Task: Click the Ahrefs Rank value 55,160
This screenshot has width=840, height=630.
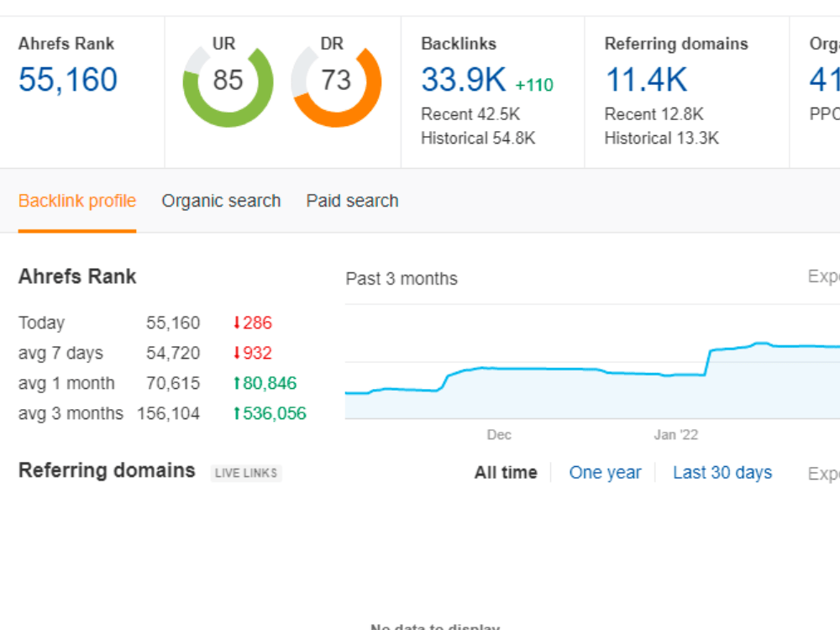Action: pos(67,79)
